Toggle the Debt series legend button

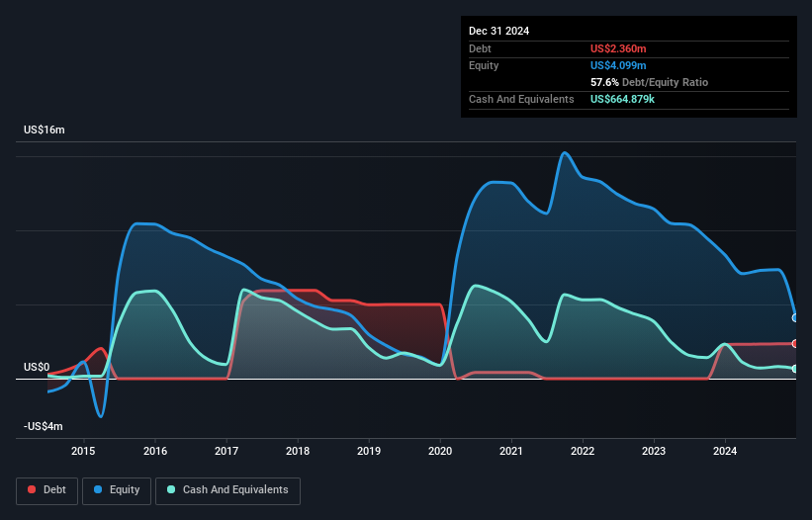pyautogui.click(x=47, y=490)
